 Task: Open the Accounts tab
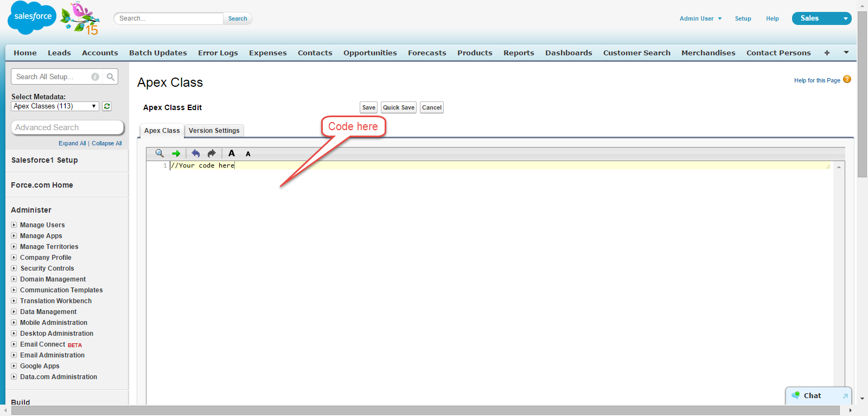[100, 53]
